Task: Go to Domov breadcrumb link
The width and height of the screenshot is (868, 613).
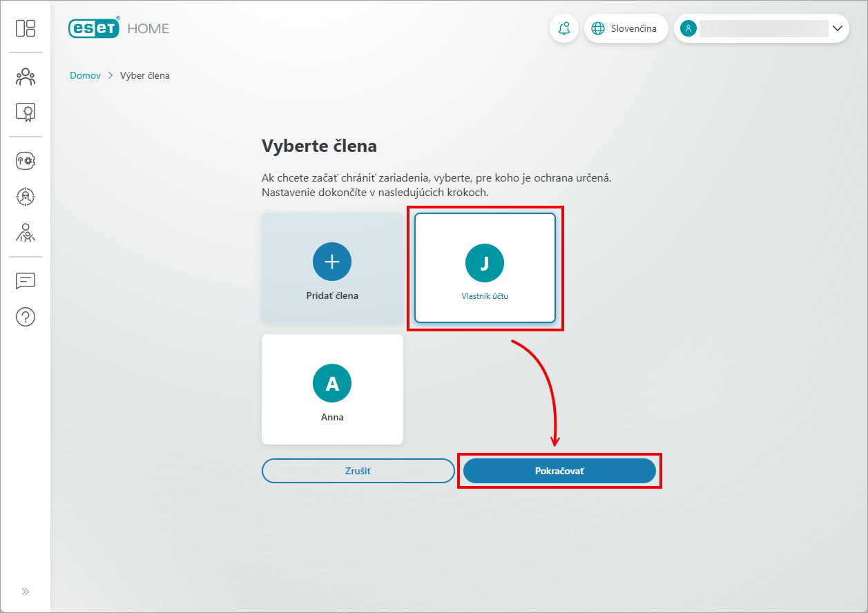Action: click(85, 75)
